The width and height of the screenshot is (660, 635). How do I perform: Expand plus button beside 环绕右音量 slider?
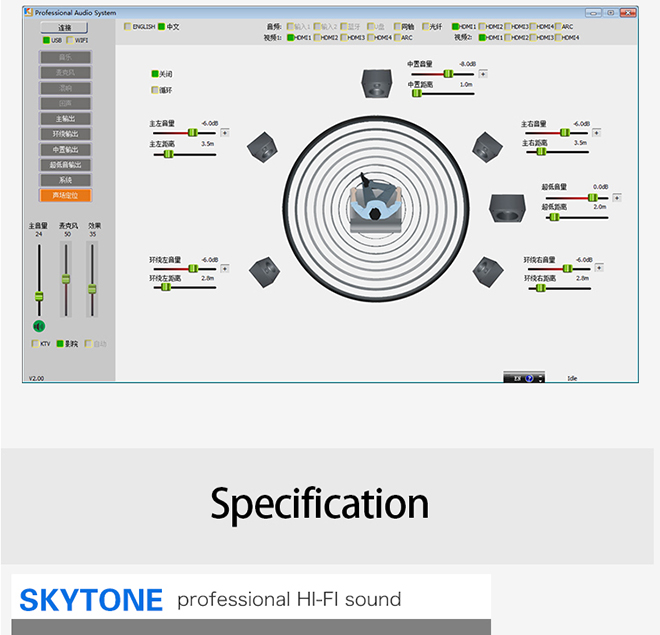597,268
